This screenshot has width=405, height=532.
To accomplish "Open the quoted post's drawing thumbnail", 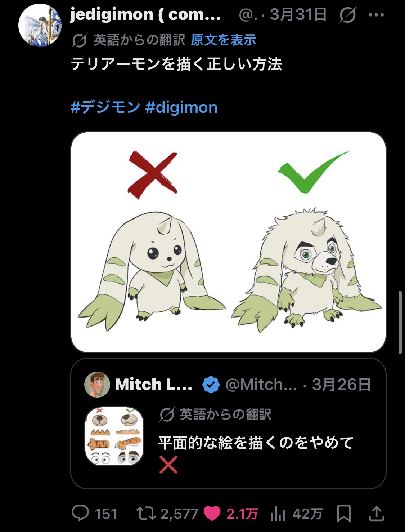I will pos(114,436).
